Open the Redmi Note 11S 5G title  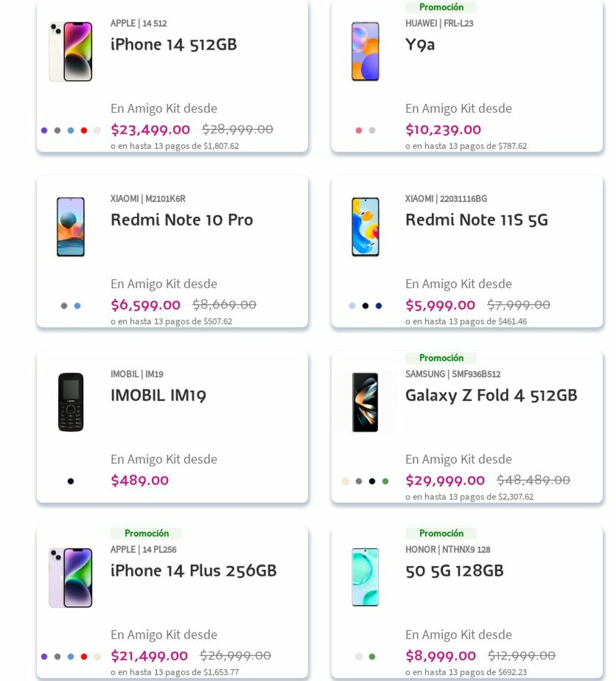[x=476, y=220]
